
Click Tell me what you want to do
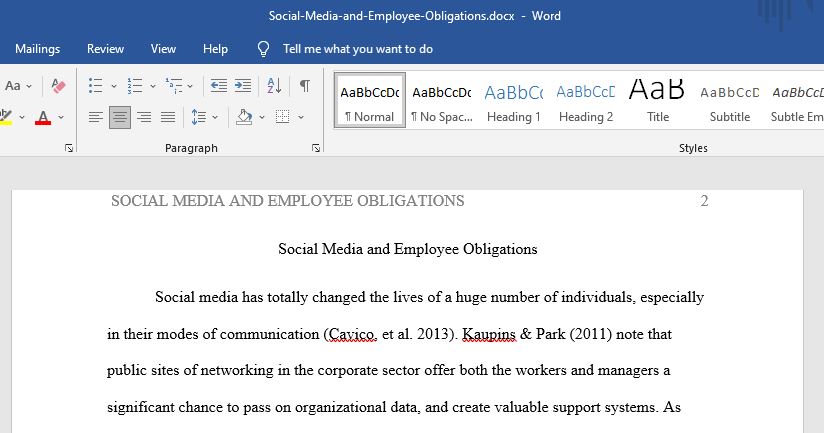pos(358,49)
